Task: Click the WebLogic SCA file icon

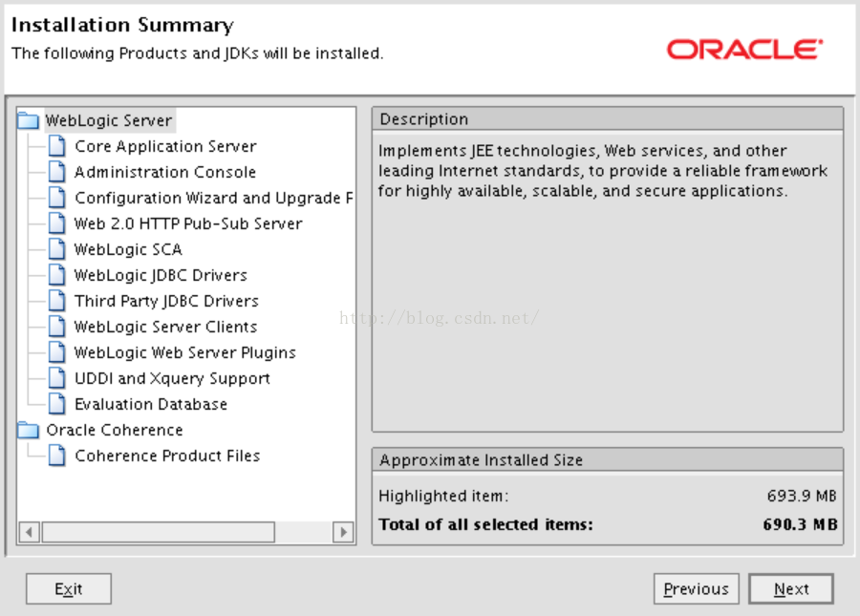Action: tap(57, 249)
